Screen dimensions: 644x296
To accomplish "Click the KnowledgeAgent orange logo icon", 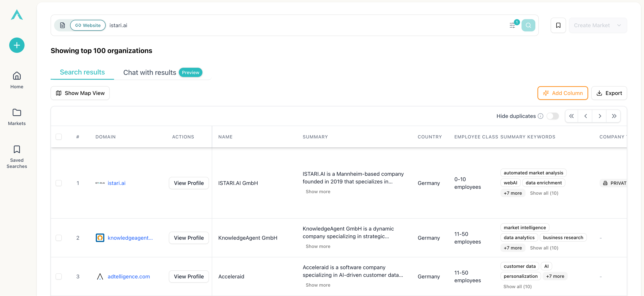I will pyautogui.click(x=100, y=238).
